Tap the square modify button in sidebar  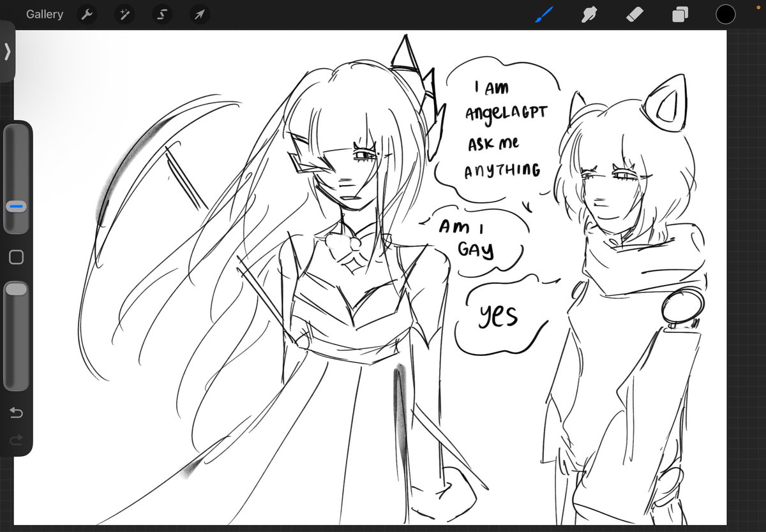click(x=17, y=257)
